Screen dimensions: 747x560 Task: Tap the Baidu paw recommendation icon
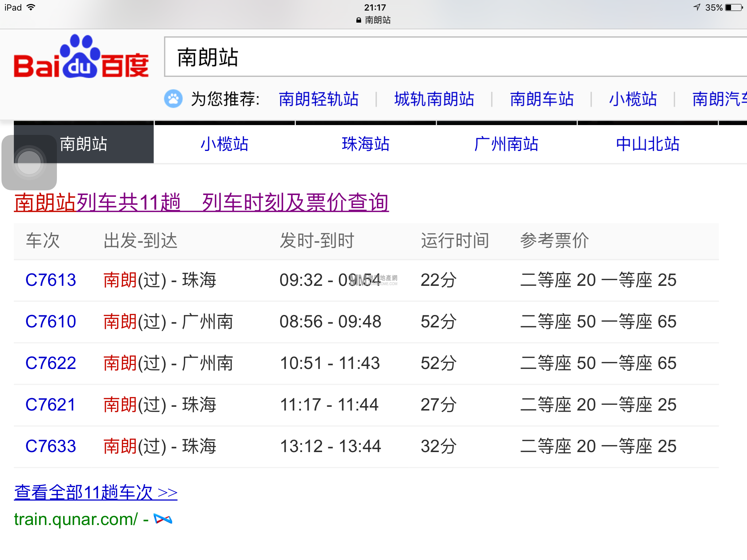173,99
